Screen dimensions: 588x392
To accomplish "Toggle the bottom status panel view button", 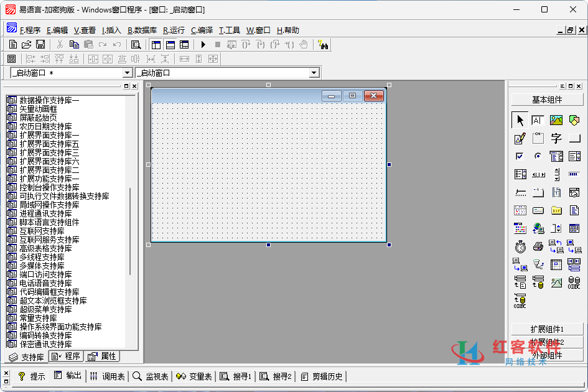I will pyautogui.click(x=170, y=44).
